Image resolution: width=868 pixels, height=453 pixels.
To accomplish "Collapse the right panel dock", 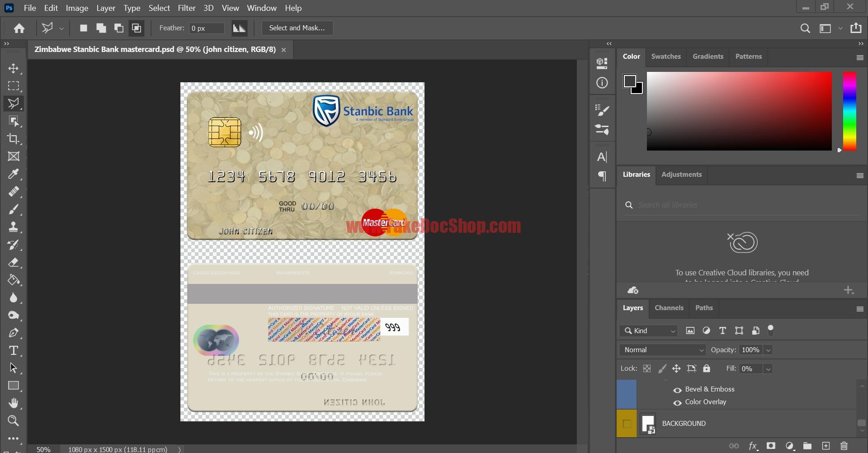I will tap(609, 43).
